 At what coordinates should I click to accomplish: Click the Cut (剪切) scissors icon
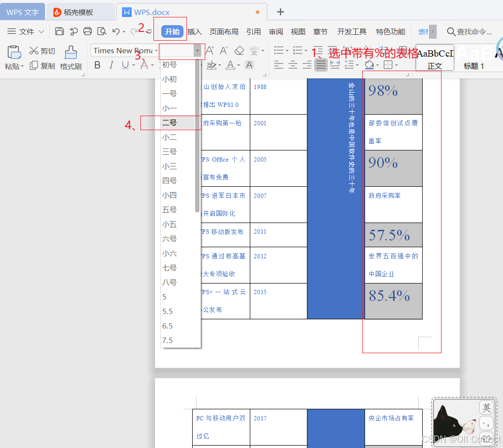tap(34, 51)
